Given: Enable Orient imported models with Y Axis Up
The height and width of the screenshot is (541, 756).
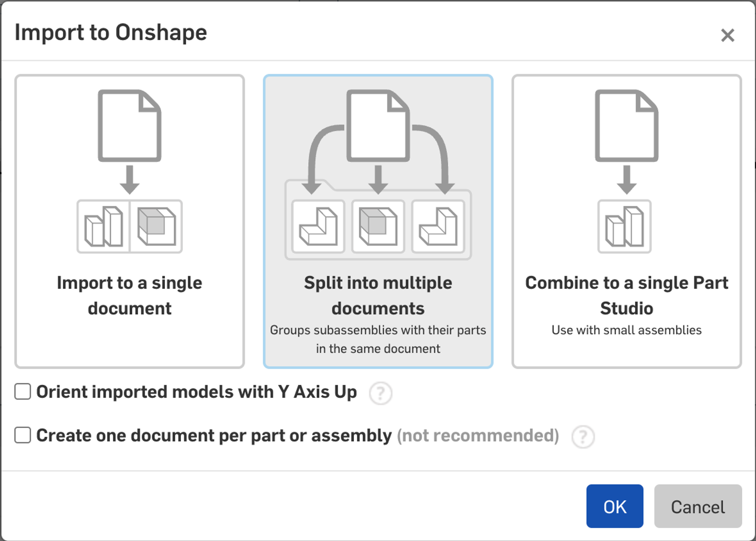Looking at the screenshot, I should 23,392.
